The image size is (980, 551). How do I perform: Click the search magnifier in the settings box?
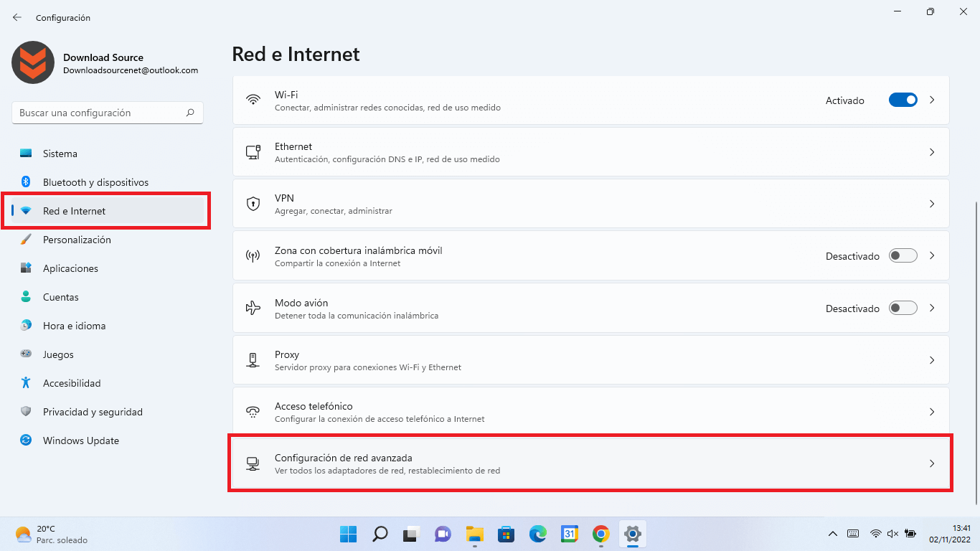click(190, 113)
